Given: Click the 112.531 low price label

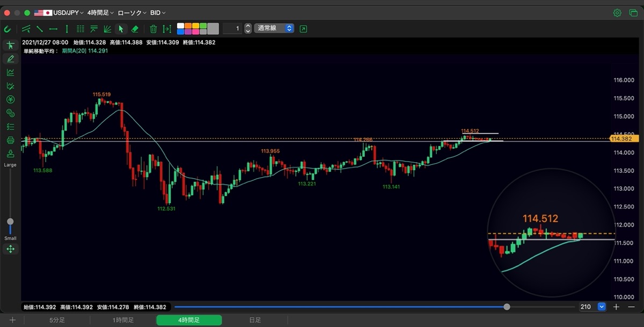Looking at the screenshot, I should pyautogui.click(x=166, y=208).
